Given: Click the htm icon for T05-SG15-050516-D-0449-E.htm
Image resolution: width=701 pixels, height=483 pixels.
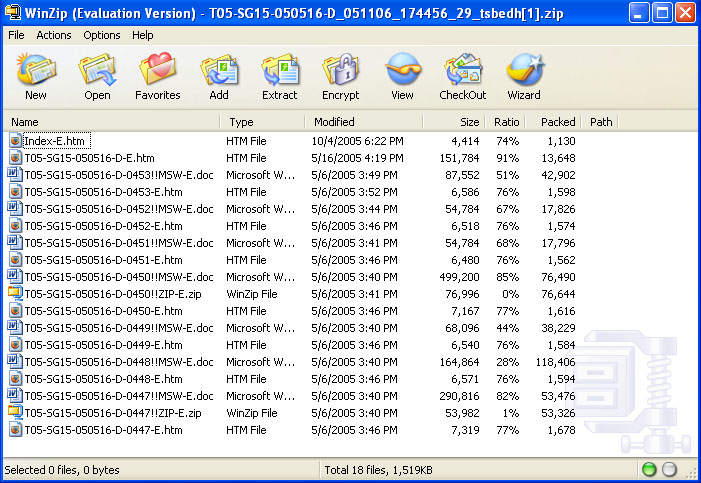Looking at the screenshot, I should 15,345.
